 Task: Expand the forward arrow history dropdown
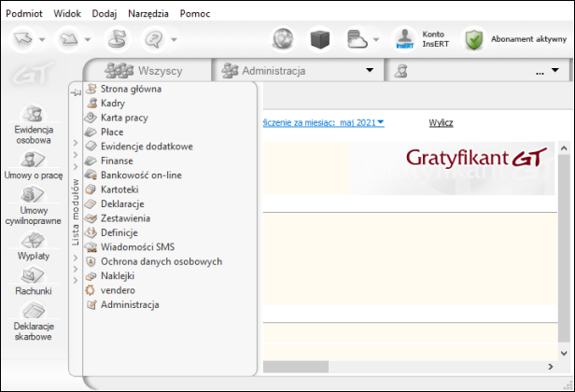coord(88,39)
